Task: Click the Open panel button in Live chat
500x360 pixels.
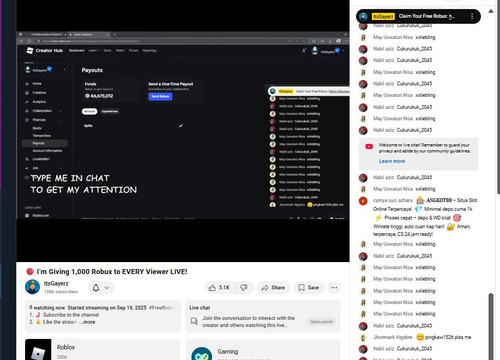Action: point(321,322)
